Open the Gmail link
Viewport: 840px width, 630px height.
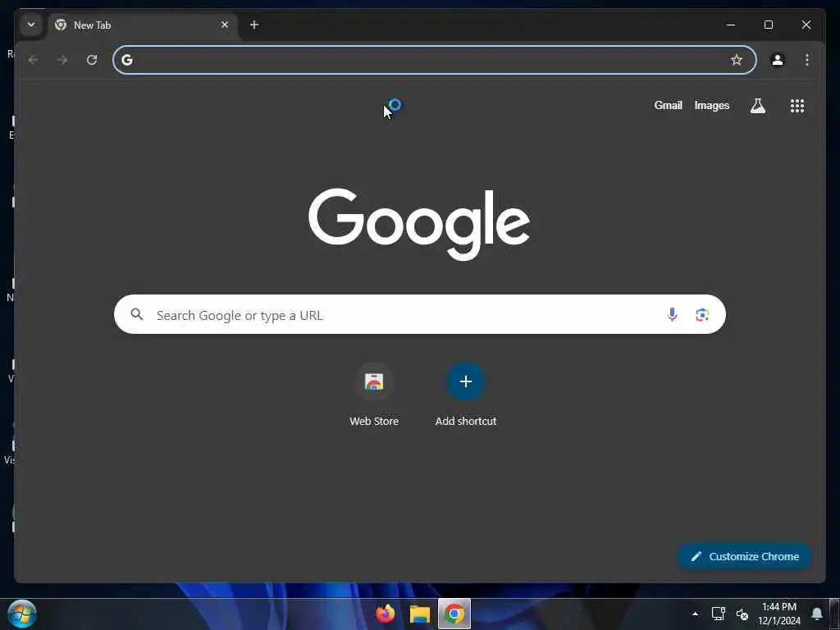coord(668,106)
